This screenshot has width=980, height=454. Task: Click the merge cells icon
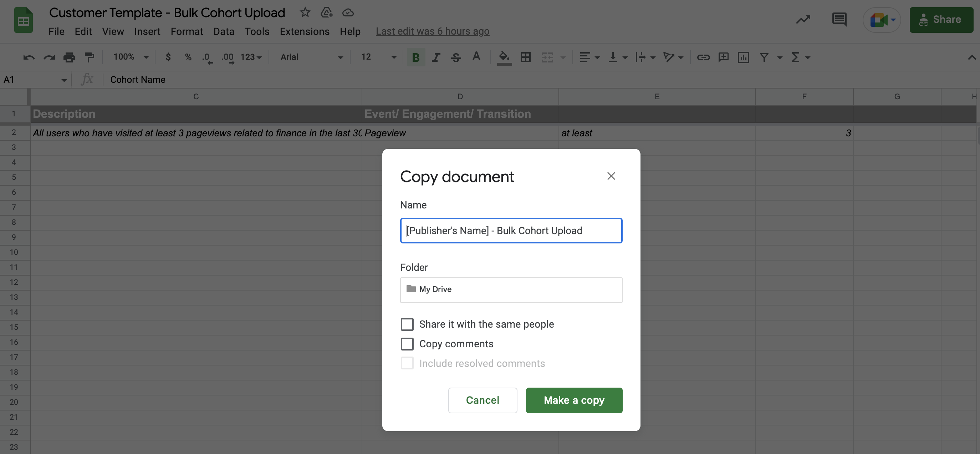point(547,57)
